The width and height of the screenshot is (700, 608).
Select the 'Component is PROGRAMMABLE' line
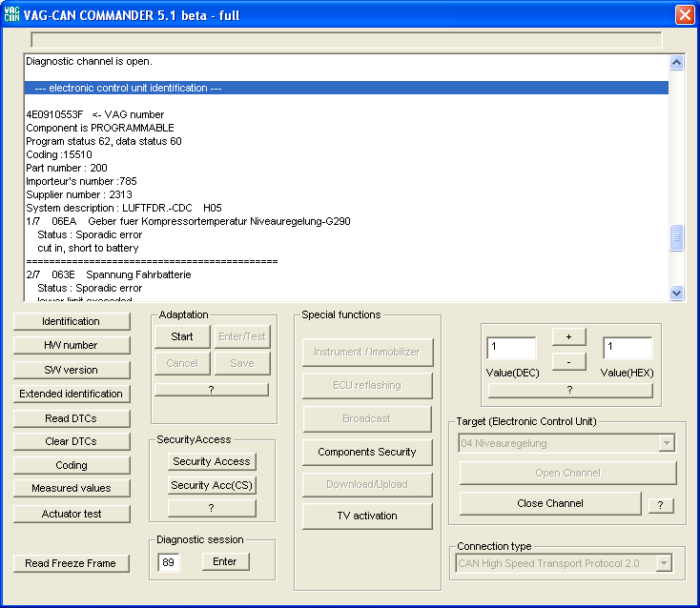pos(346,128)
